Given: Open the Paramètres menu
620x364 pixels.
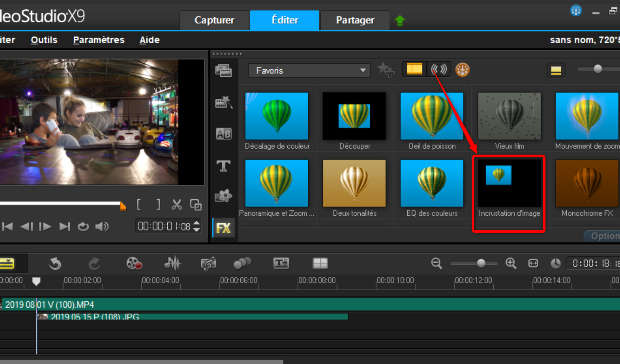Looking at the screenshot, I should pyautogui.click(x=99, y=40).
